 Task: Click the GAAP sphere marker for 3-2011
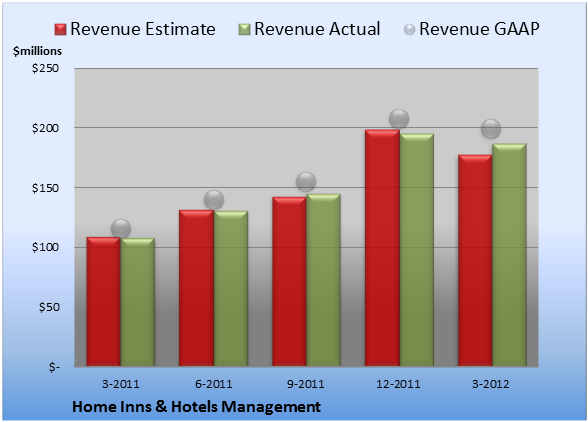click(x=121, y=229)
